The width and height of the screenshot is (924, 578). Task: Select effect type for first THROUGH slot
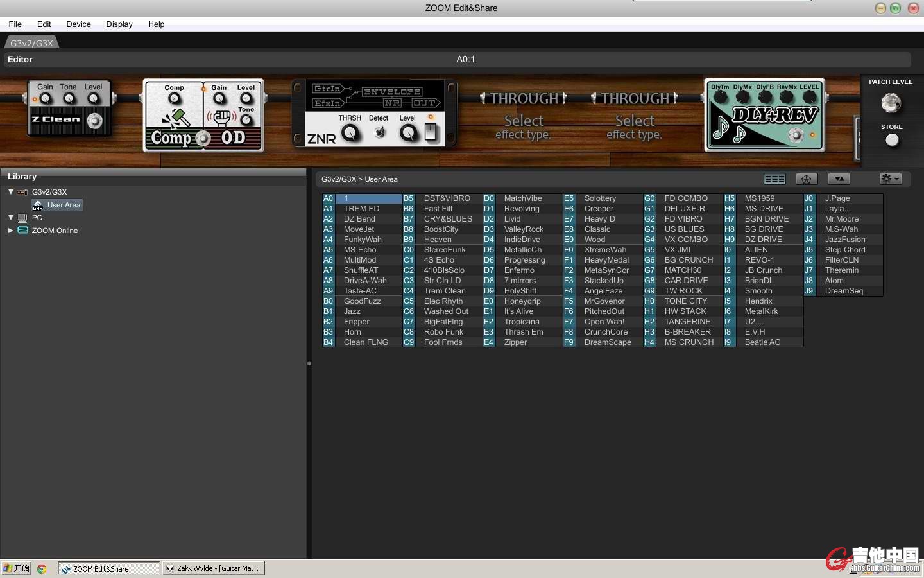(524, 127)
